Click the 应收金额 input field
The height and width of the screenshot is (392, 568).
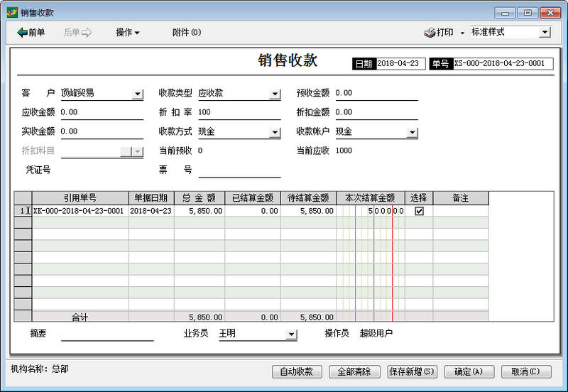click(x=102, y=112)
